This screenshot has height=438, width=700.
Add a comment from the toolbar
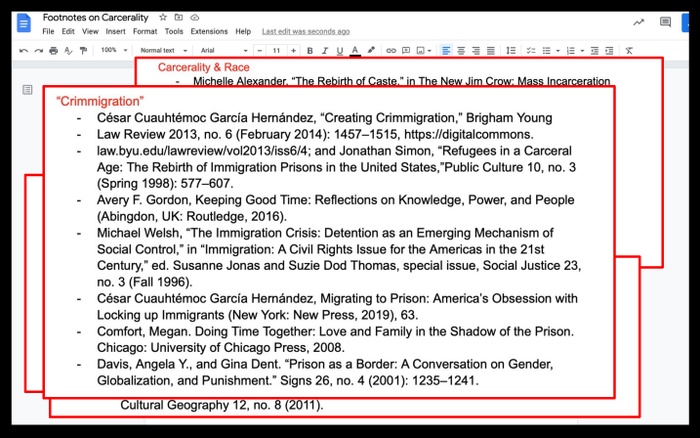pos(406,51)
